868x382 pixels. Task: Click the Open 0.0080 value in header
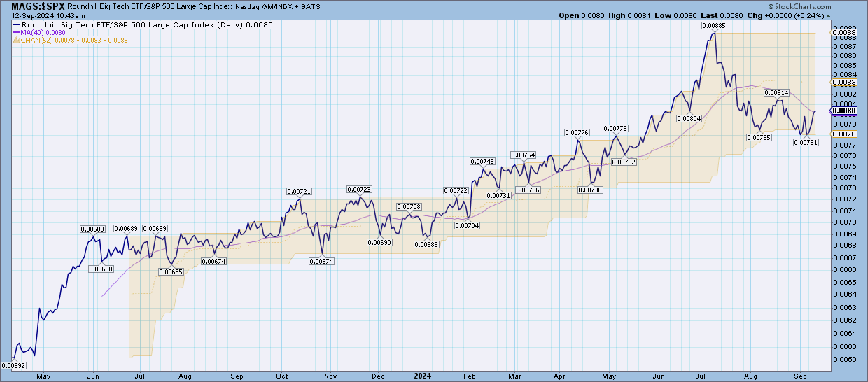click(580, 15)
